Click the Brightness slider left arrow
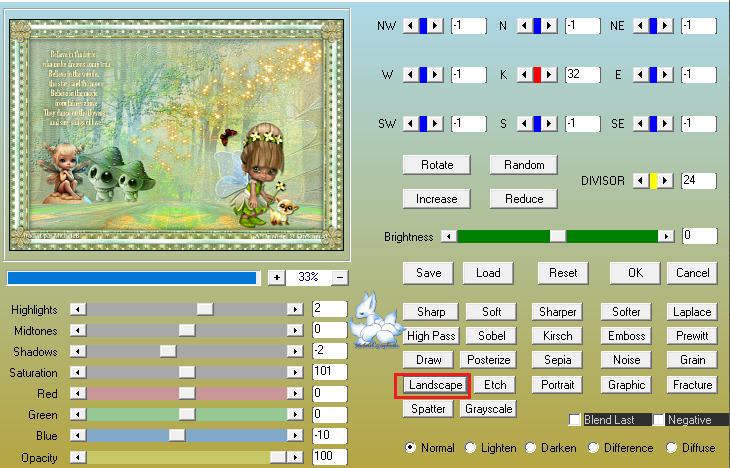Viewport: 730px width, 468px height. [449, 237]
